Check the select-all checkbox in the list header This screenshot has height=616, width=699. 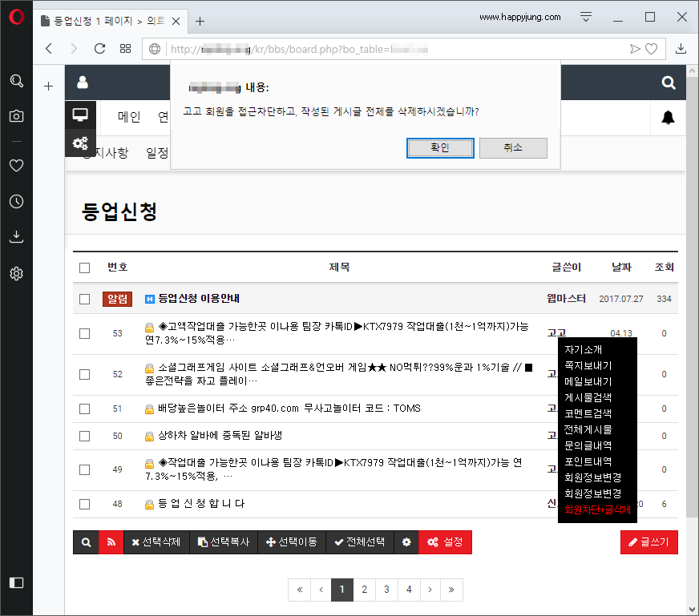coord(84,267)
